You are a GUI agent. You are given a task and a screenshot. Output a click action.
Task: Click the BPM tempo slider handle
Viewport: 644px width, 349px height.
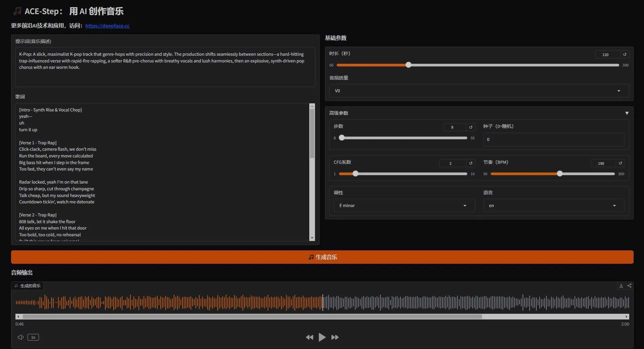tap(559, 174)
